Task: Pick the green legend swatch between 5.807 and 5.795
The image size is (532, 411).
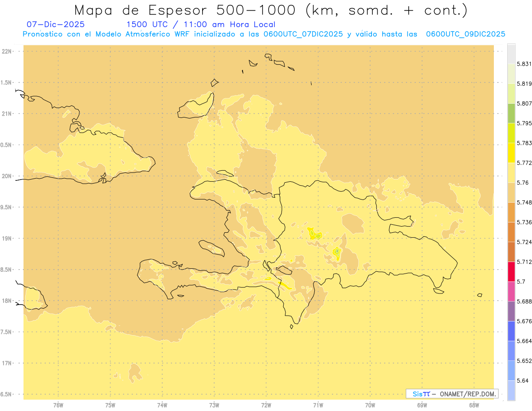Action: click(511, 113)
